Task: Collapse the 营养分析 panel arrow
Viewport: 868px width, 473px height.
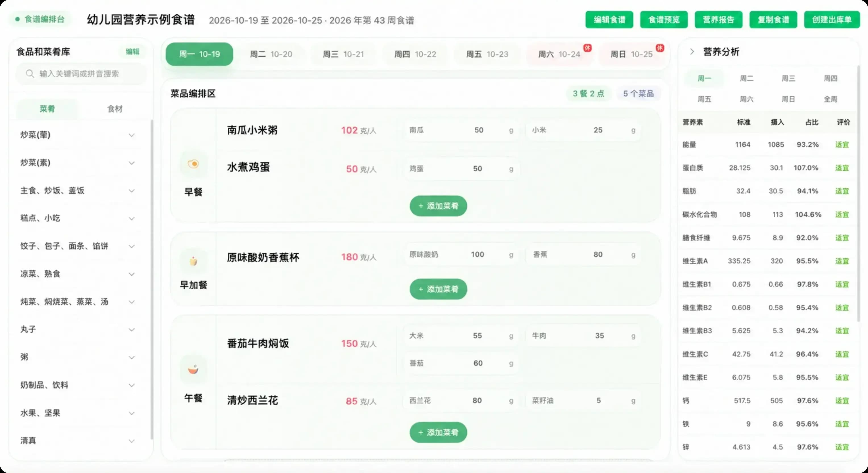Action: click(x=692, y=51)
